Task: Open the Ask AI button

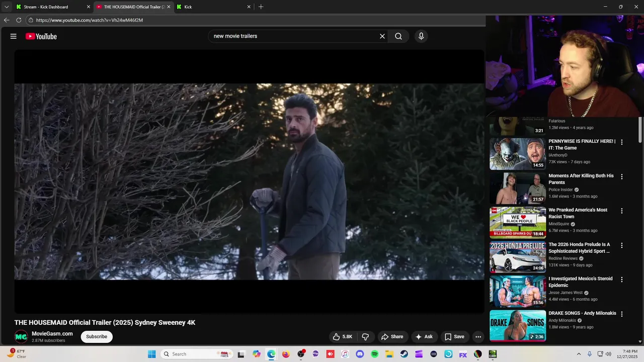Action: pos(424,337)
